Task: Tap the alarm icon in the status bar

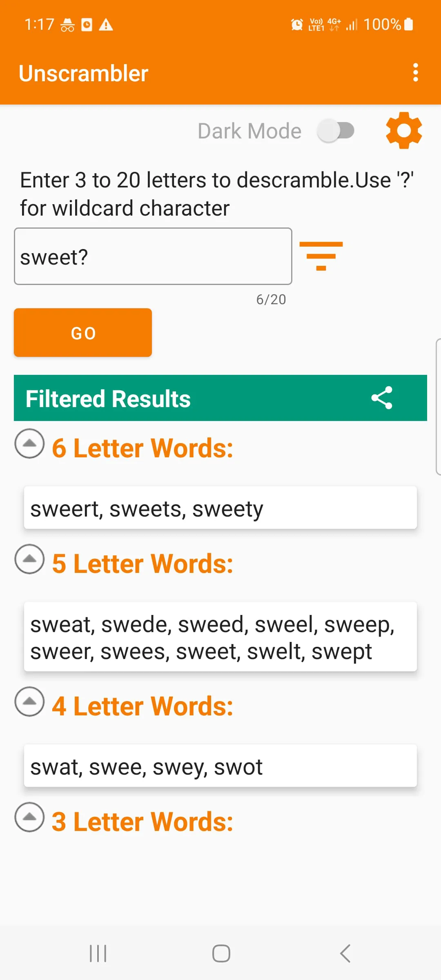Action: [297, 24]
